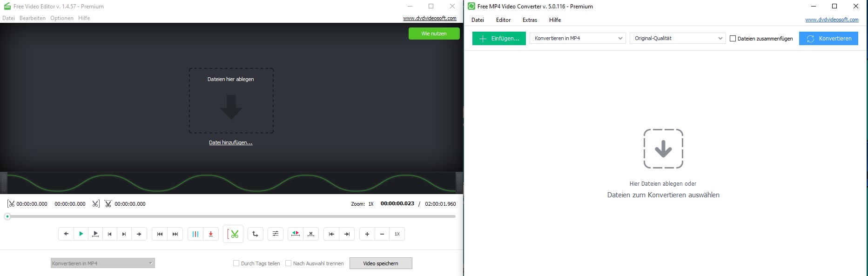Start playback with the green play button
Viewport: 868px width, 276px height.
click(x=81, y=234)
